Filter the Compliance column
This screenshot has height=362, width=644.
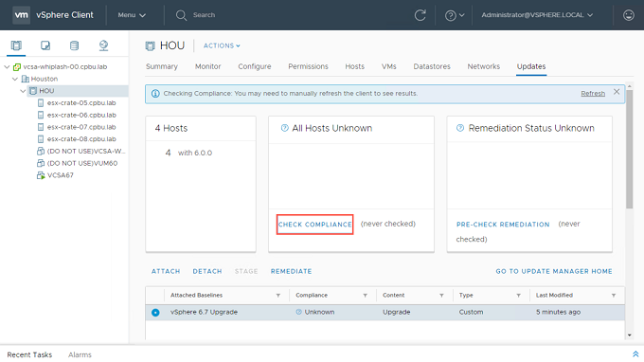point(365,296)
